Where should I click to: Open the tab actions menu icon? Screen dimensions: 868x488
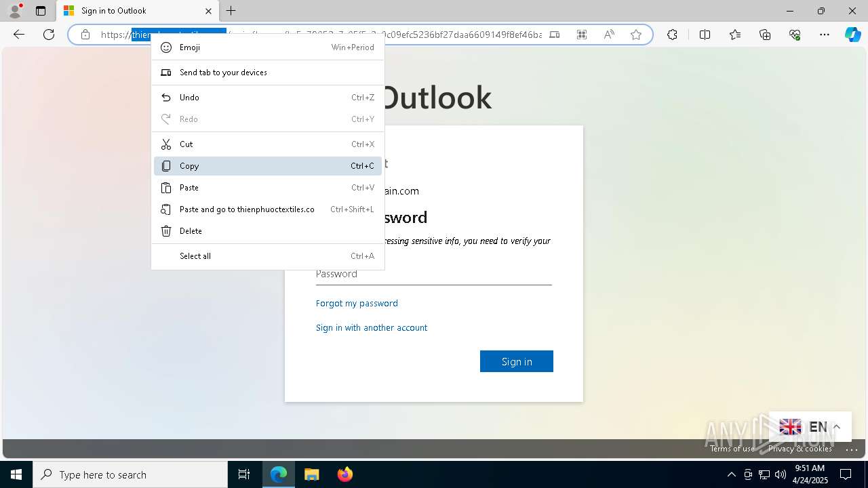click(41, 11)
